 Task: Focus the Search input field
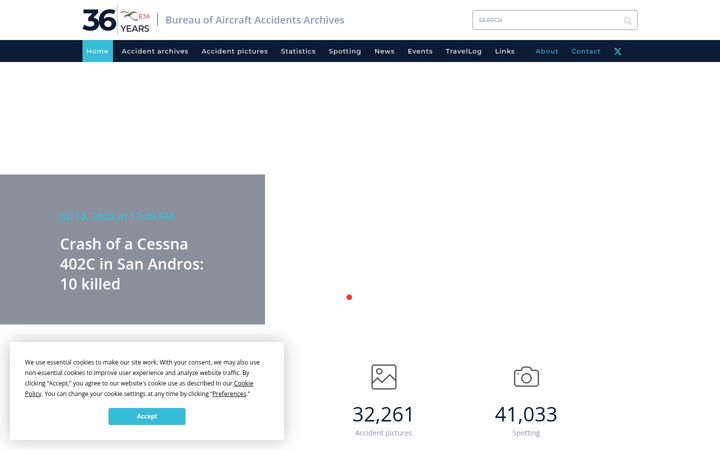[x=555, y=20]
